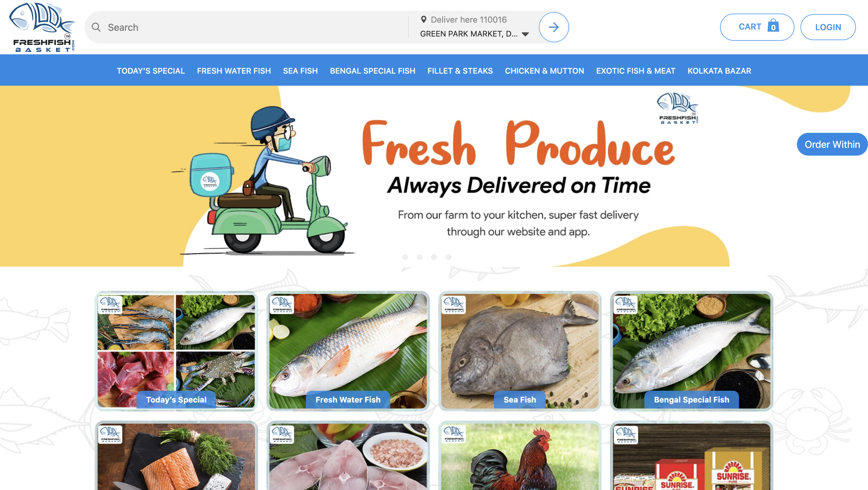Image resolution: width=868 pixels, height=490 pixels.
Task: Click the blue arrow submit button
Action: pos(554,27)
